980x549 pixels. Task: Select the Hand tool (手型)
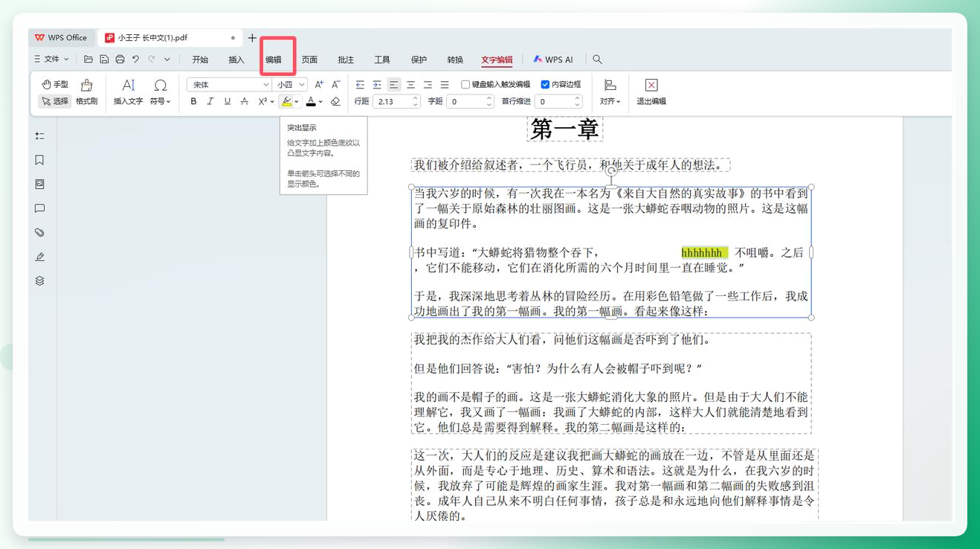55,85
